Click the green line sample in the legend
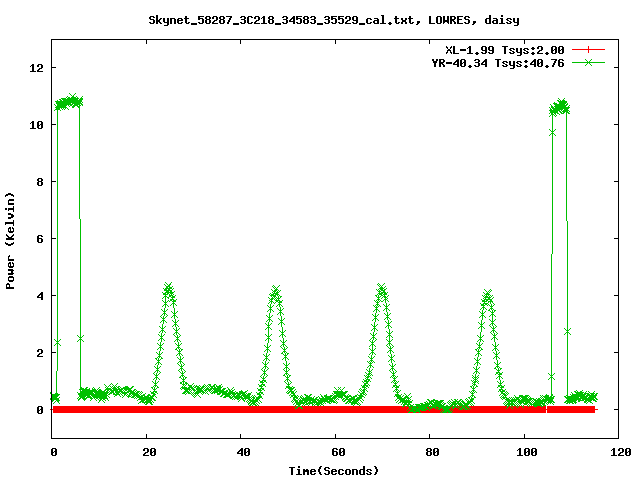The height and width of the screenshot is (480, 640). (588, 62)
